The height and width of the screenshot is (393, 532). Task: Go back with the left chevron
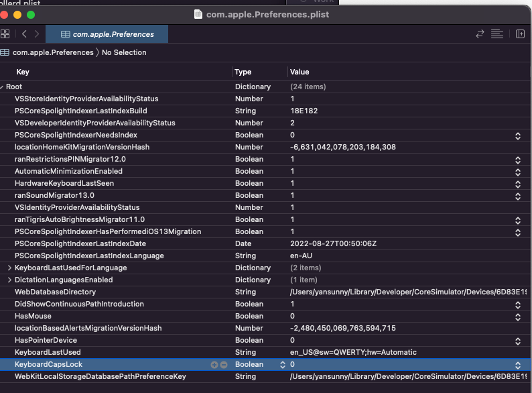click(x=24, y=34)
